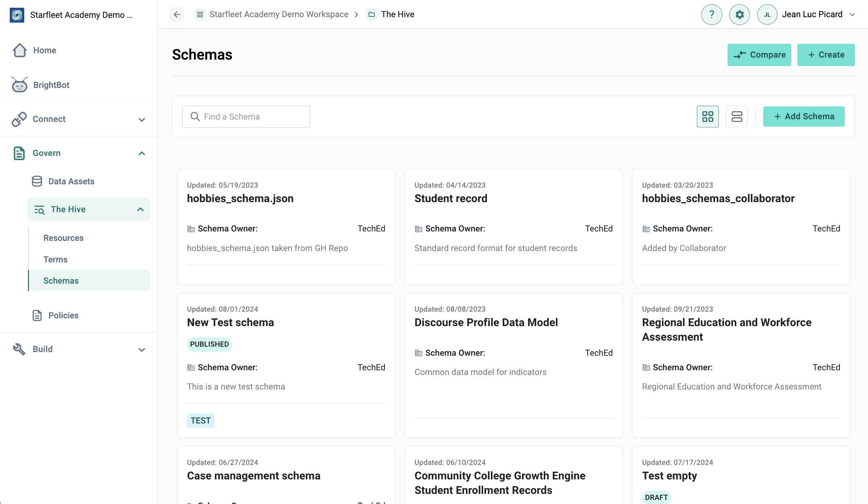Open Policies in the sidebar
Screen dimensions: 868x504
click(63, 315)
